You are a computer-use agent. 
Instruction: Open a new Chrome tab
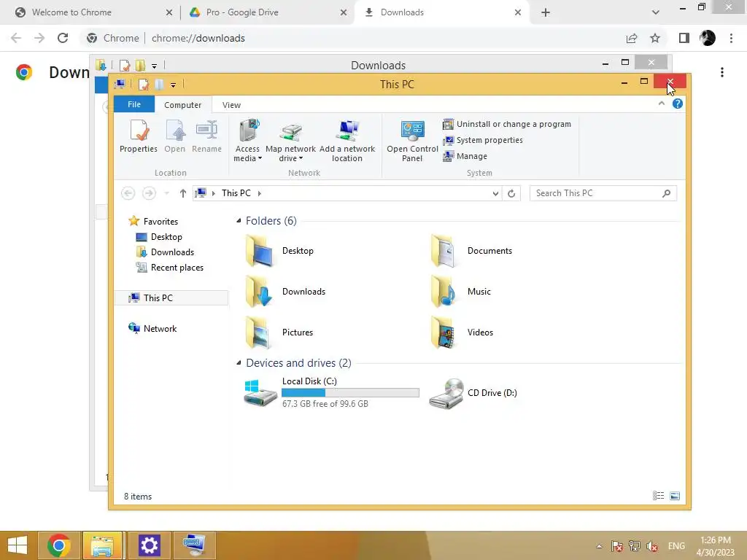point(546,13)
